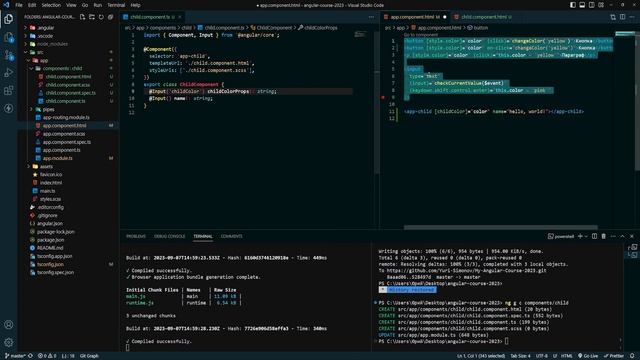This screenshot has width=640, height=360.
Task: Open the Source Control view
Action: (9, 55)
